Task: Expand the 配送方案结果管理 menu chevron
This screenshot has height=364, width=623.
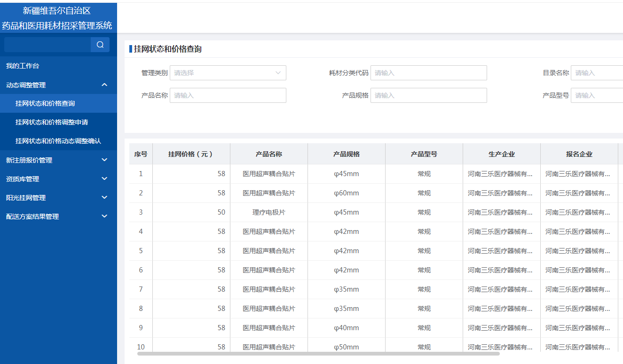Action: coord(104,217)
